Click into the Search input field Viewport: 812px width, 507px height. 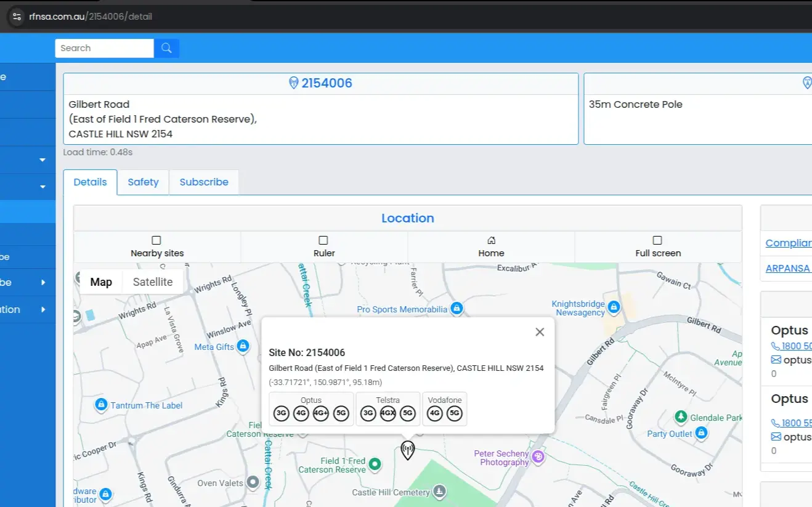(x=104, y=48)
